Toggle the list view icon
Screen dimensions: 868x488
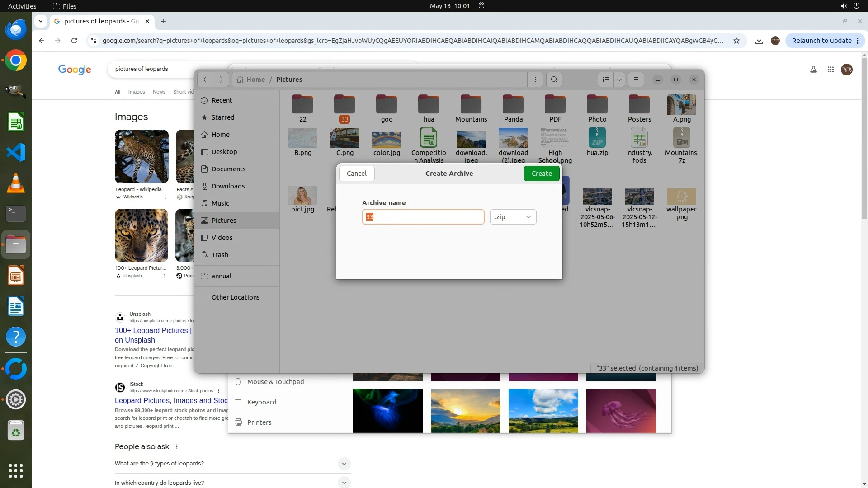[x=606, y=80]
